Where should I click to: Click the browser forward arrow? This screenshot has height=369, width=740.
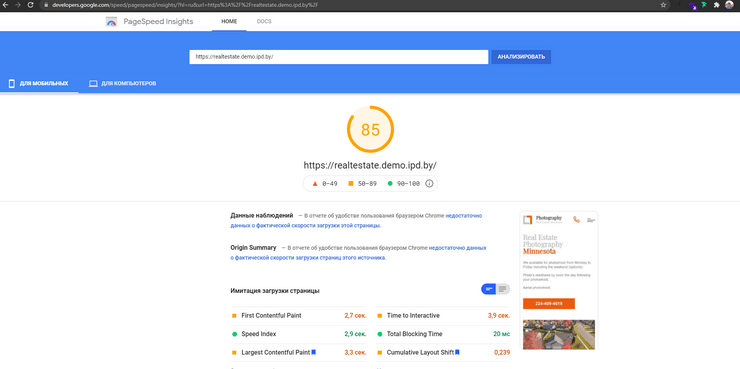click(x=18, y=5)
